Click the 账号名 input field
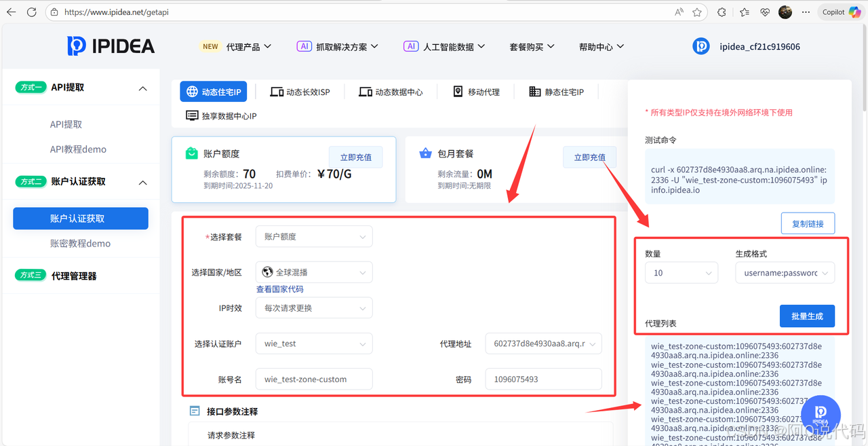This screenshot has width=868, height=446. pyautogui.click(x=314, y=379)
